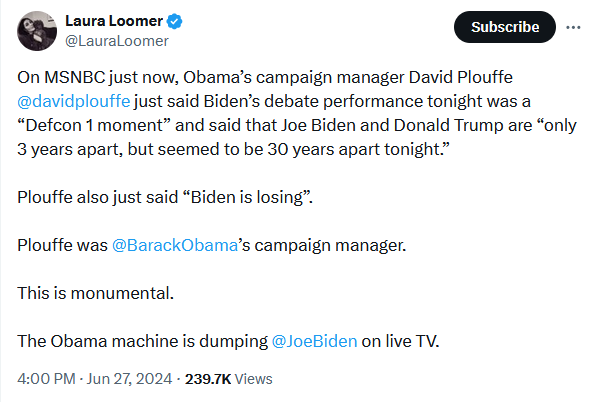Click the "Plouffe was" sentence start
This screenshot has width=597, height=402.
[62, 245]
